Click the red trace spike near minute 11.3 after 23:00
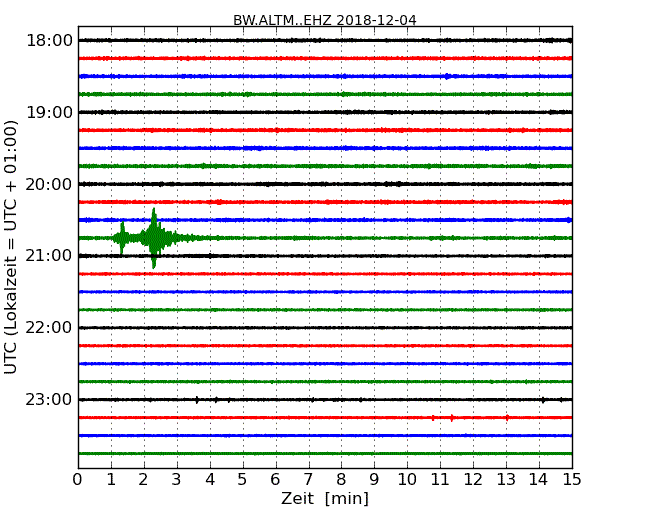The height and width of the screenshot is (520, 650). point(452,418)
